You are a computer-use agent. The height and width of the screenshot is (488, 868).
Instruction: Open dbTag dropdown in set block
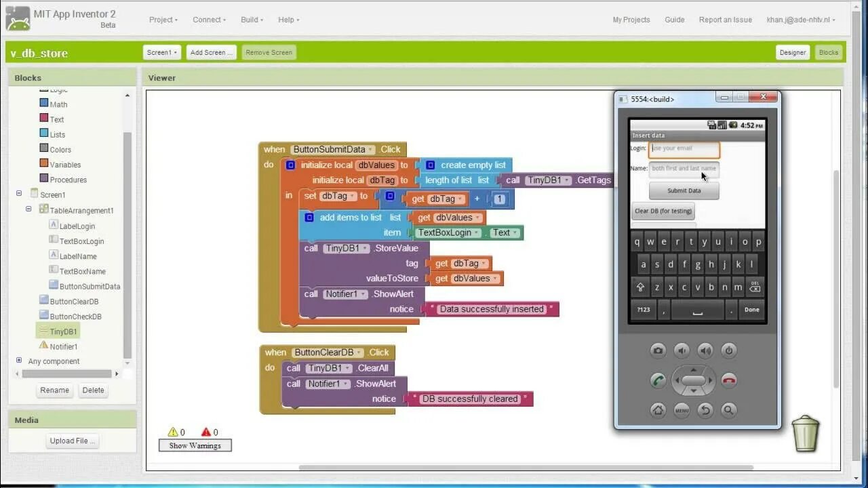[338, 196]
